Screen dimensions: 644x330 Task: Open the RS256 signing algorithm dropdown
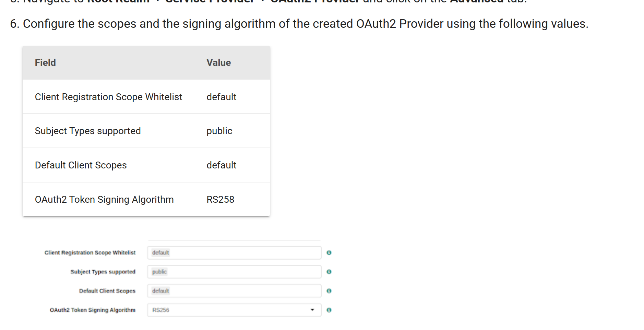tap(234, 310)
